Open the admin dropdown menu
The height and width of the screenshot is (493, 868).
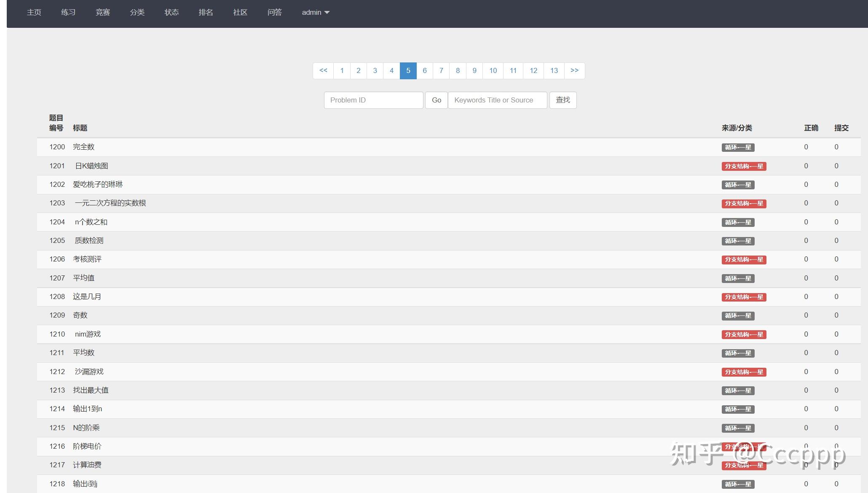[x=315, y=13]
